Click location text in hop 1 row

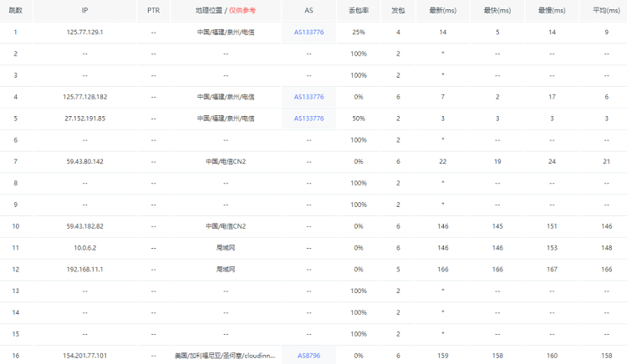click(226, 33)
